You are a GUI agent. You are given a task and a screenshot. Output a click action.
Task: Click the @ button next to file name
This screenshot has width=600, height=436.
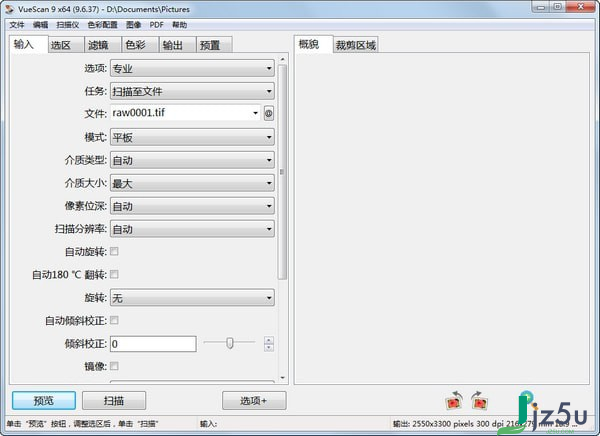coord(269,113)
